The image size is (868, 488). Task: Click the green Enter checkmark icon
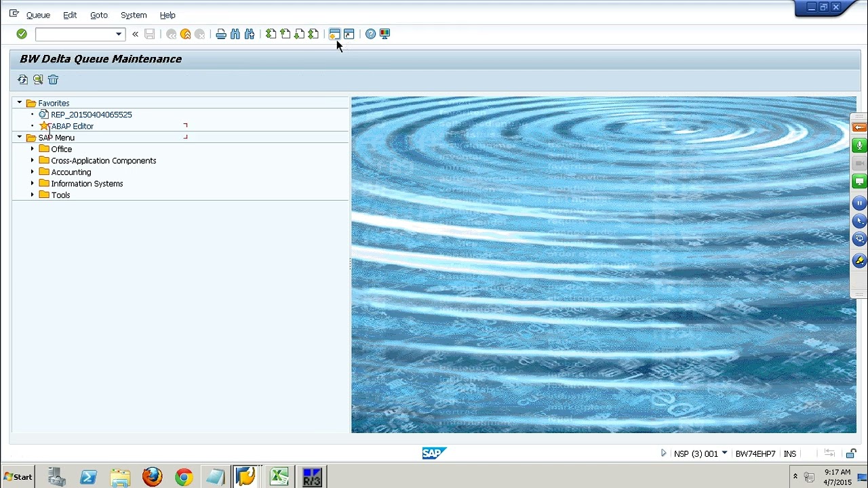22,34
